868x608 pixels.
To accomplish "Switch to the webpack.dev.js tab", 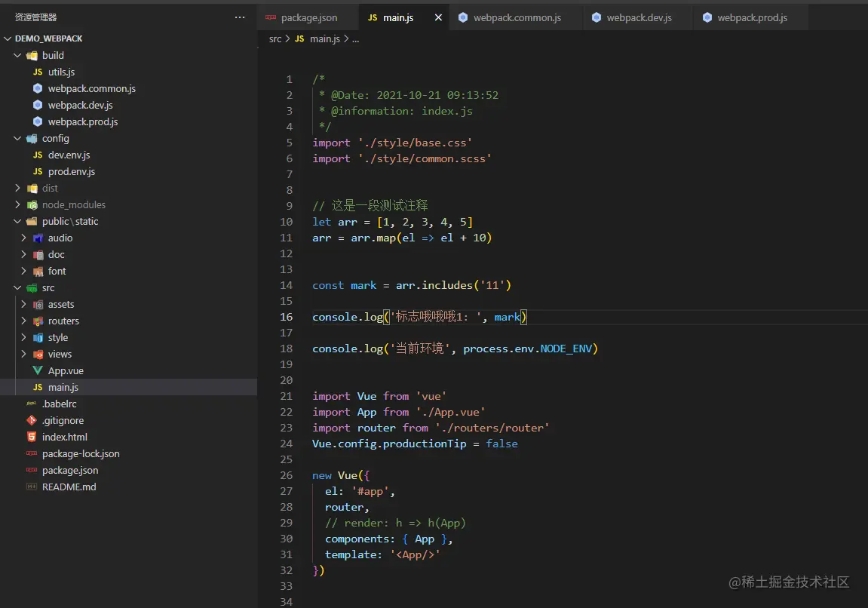I will [638, 17].
